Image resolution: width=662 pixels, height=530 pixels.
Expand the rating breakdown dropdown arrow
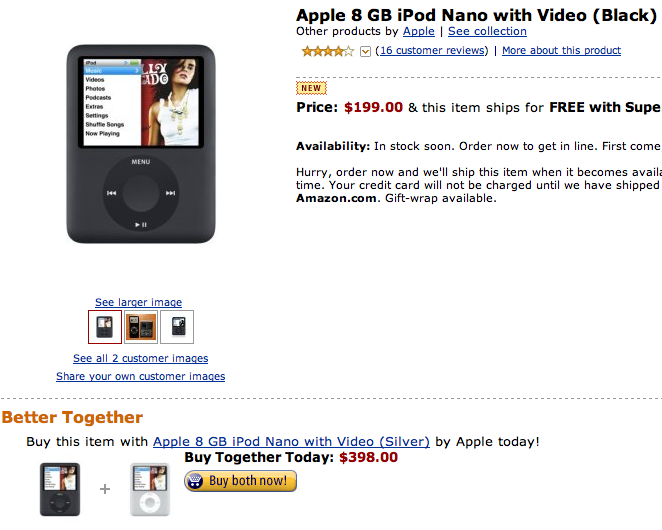coord(365,51)
